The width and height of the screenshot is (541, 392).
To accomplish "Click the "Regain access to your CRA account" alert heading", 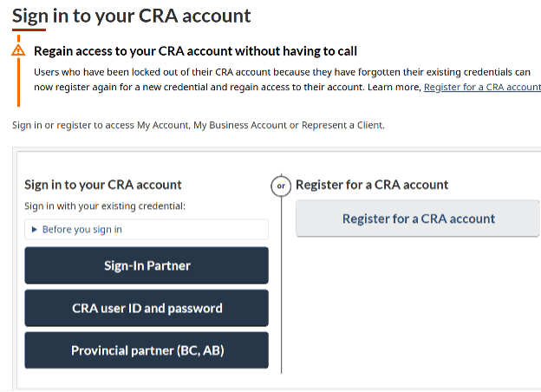I will (195, 51).
